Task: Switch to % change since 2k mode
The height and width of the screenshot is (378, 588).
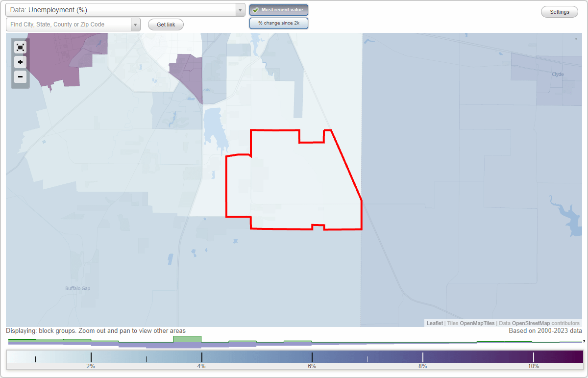Action: [279, 23]
